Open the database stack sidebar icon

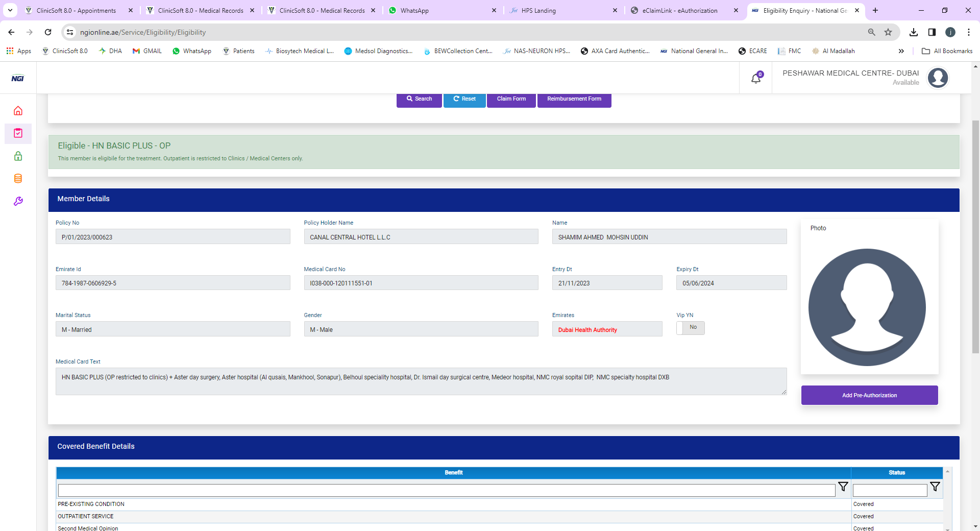click(x=18, y=179)
